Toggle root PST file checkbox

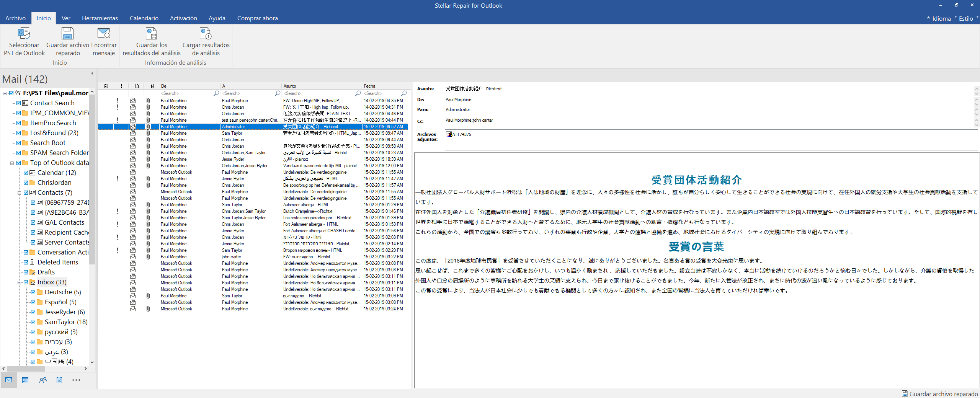tap(11, 93)
